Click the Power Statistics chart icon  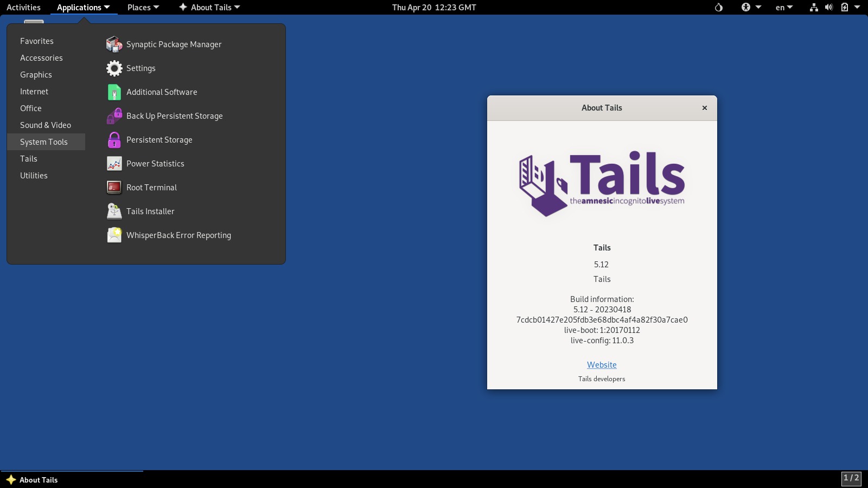click(x=114, y=164)
